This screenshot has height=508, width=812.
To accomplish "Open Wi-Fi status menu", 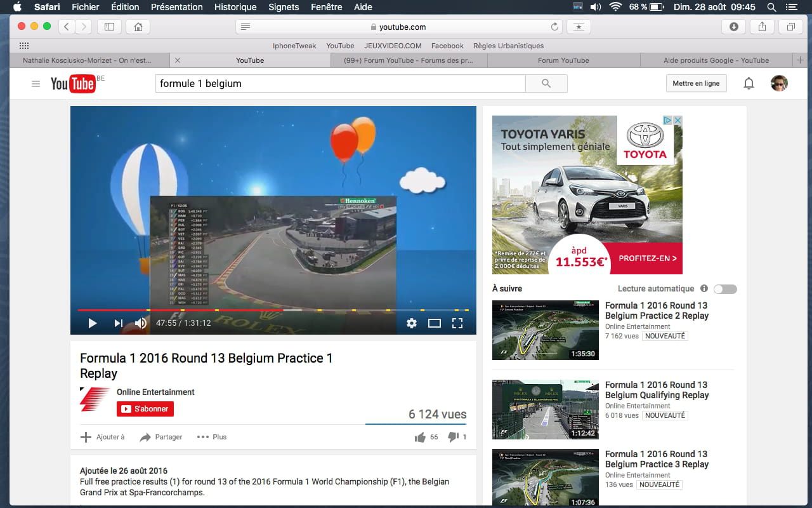I will point(615,7).
